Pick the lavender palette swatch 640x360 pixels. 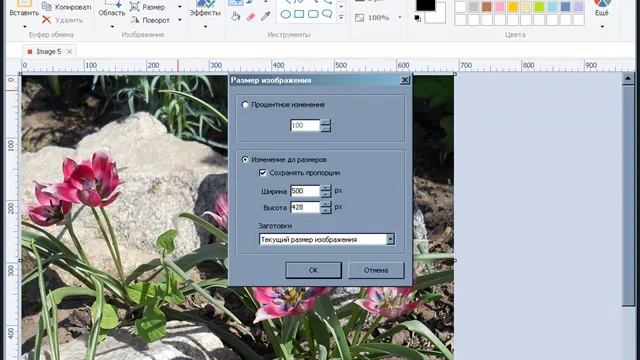pyautogui.click(x=579, y=7)
